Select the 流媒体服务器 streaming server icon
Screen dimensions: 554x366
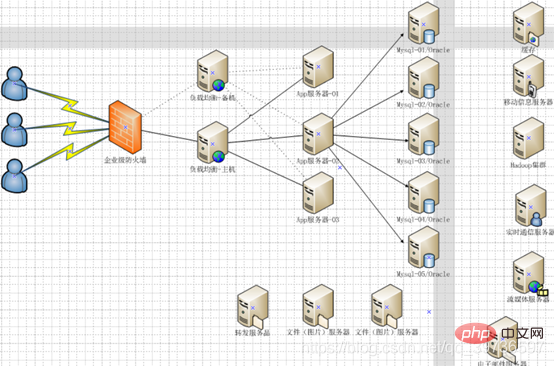click(x=530, y=274)
